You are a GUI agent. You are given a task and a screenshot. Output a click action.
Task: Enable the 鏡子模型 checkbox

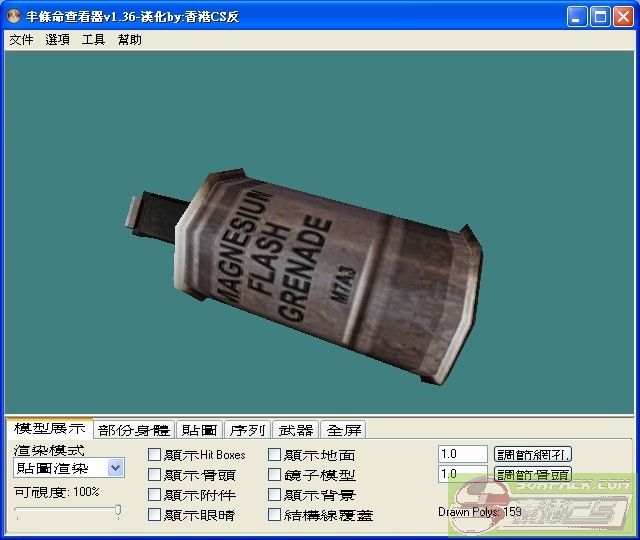point(274,474)
